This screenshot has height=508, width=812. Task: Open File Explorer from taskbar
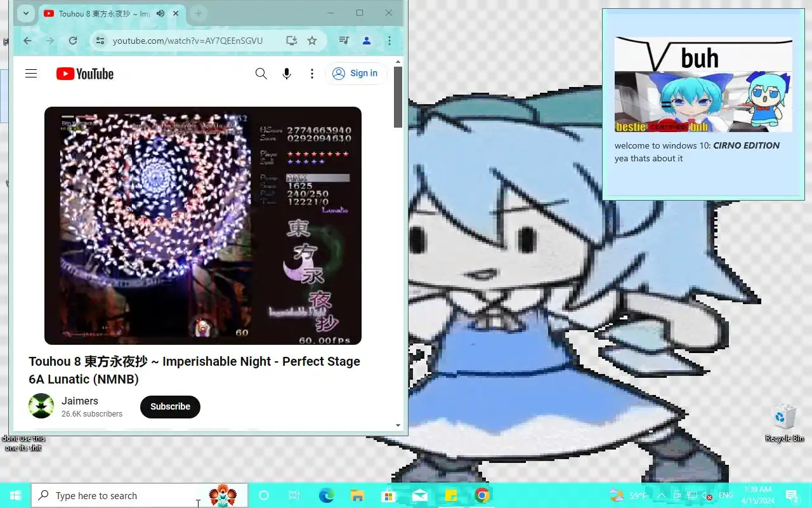point(357,495)
